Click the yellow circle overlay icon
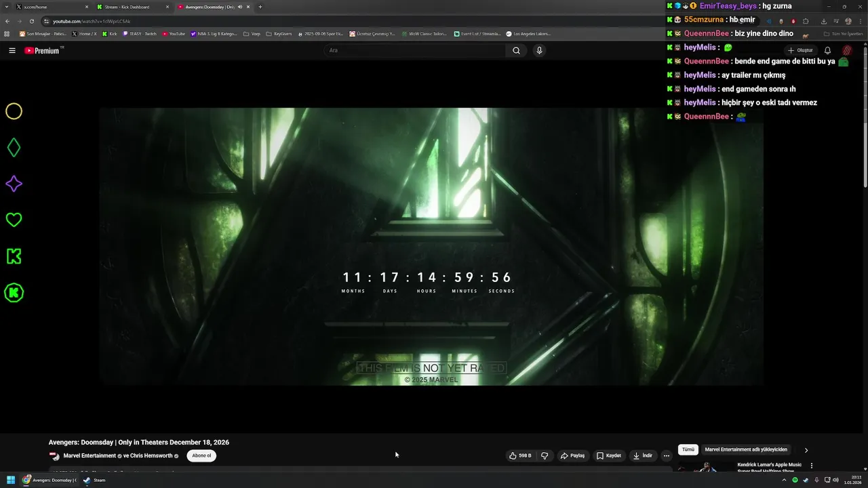 pyautogui.click(x=14, y=111)
